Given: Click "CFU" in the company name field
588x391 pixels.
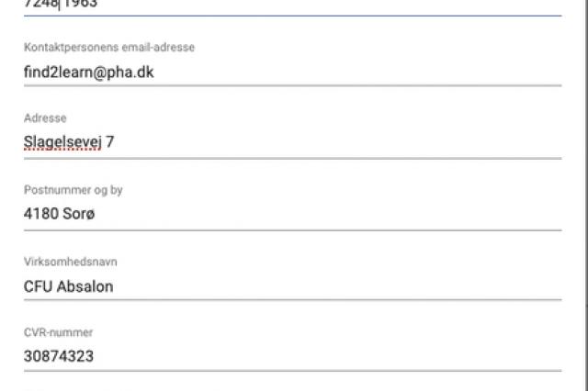Looking at the screenshot, I should [x=39, y=286].
